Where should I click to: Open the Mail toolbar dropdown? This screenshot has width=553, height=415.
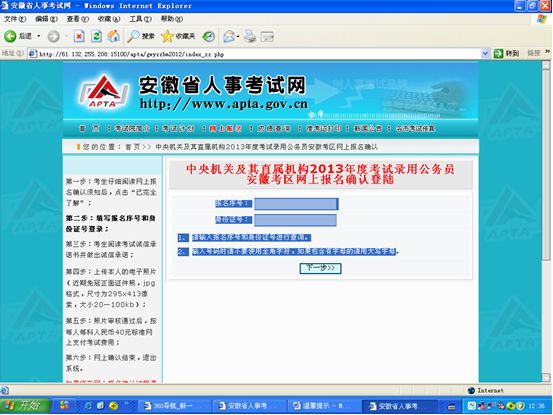pyautogui.click(x=231, y=36)
